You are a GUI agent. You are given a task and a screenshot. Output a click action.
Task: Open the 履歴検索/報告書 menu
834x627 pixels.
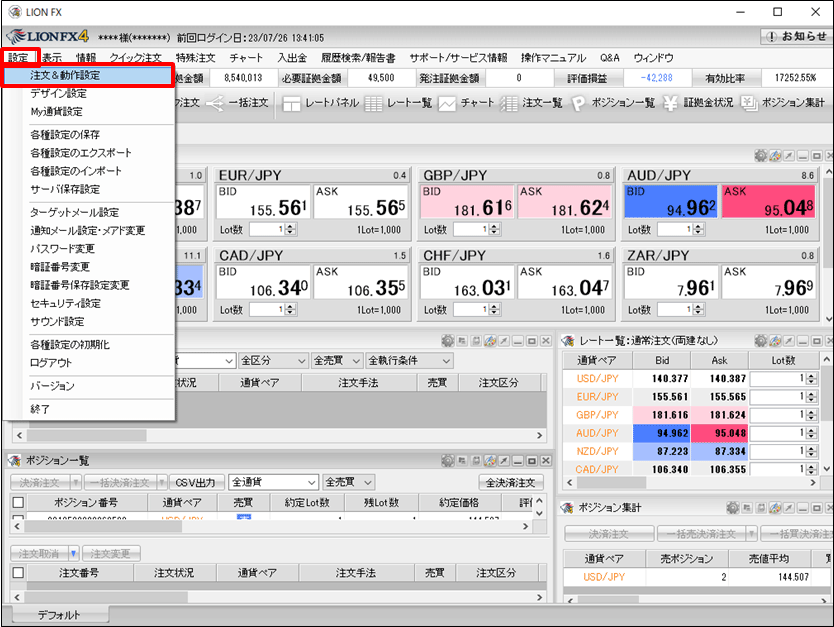click(x=358, y=58)
